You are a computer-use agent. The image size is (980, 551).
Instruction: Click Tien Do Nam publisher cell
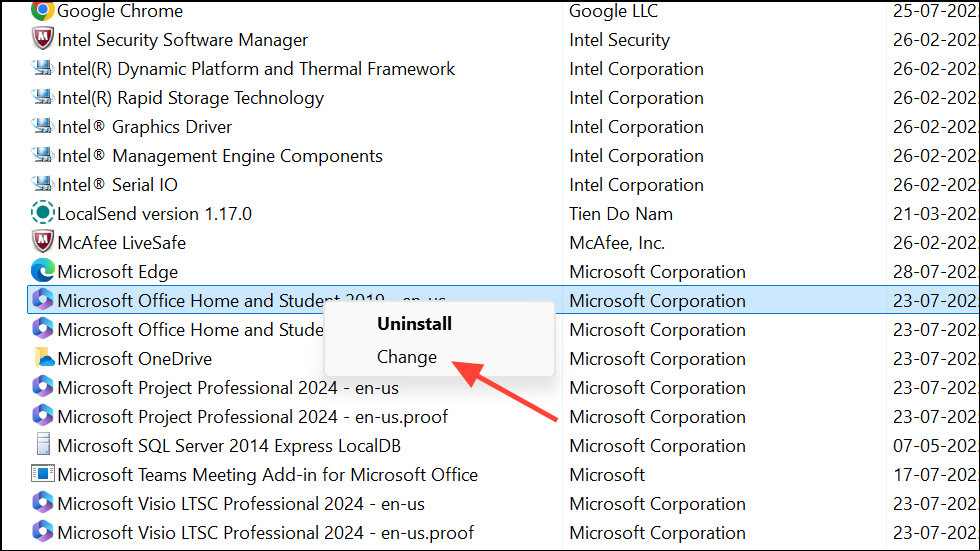click(x=621, y=214)
